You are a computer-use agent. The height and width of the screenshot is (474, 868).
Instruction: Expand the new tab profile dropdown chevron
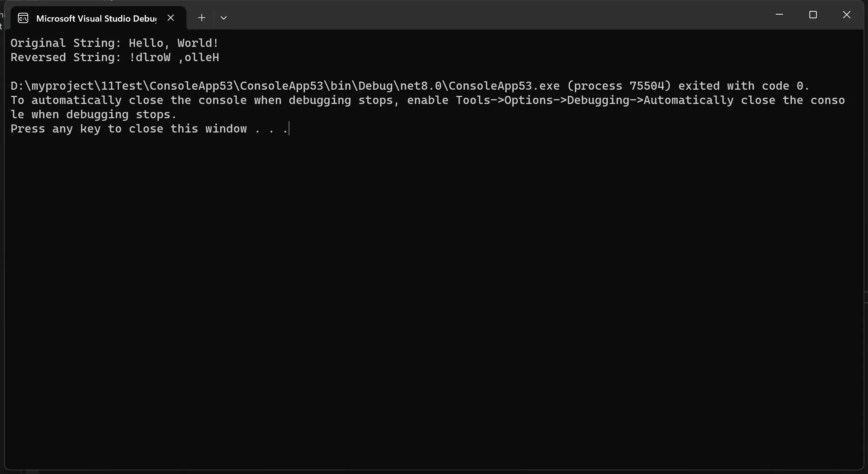click(224, 18)
